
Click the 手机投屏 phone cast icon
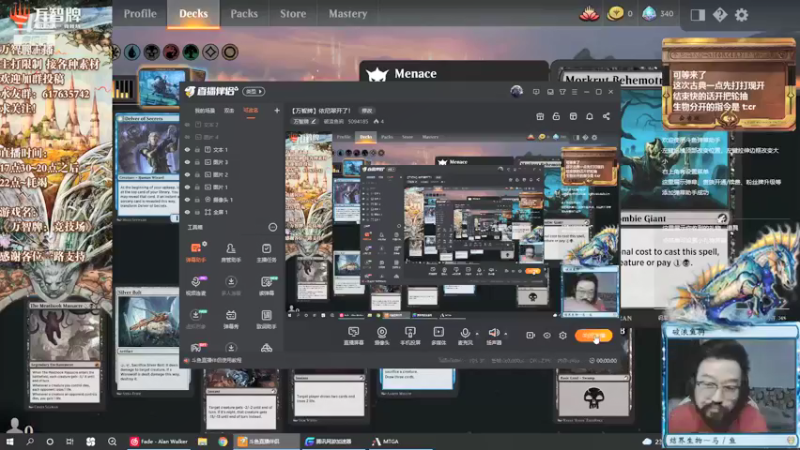click(x=410, y=336)
